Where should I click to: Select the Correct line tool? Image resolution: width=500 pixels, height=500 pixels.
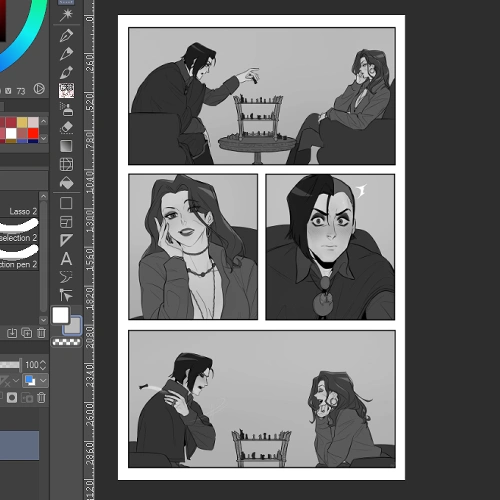tap(66, 295)
